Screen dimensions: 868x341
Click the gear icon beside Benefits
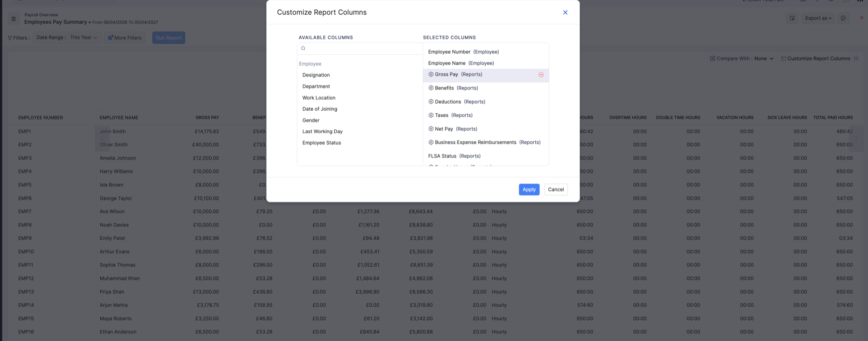pos(431,88)
